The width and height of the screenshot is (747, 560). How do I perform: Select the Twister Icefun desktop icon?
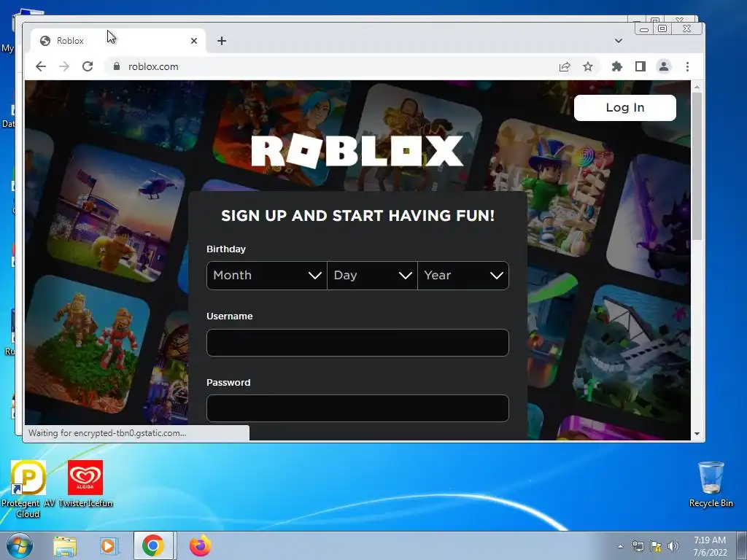coord(85,484)
